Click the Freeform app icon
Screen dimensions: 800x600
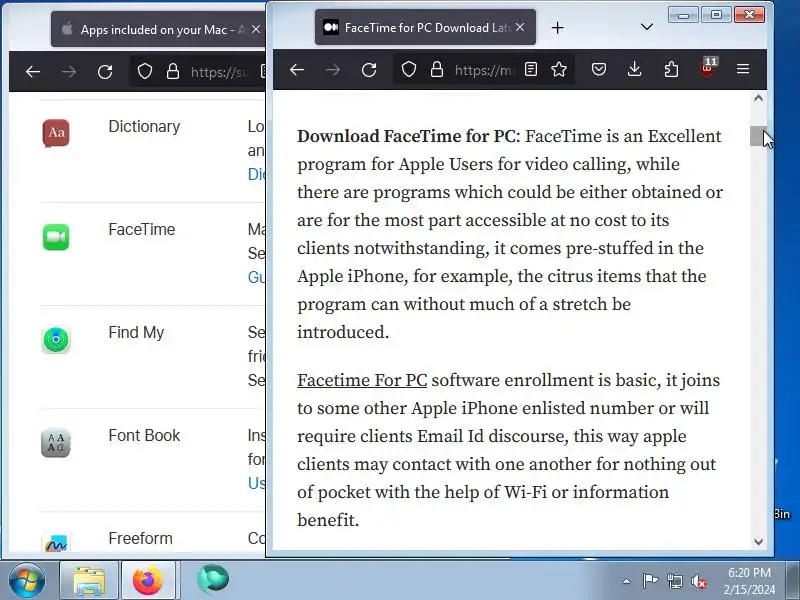pyautogui.click(x=56, y=543)
